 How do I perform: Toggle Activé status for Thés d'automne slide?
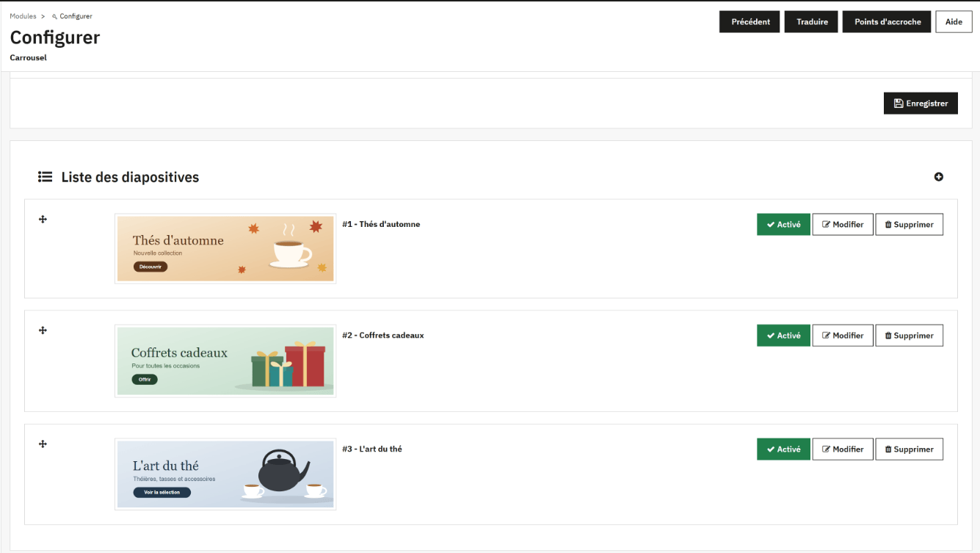[x=783, y=225]
